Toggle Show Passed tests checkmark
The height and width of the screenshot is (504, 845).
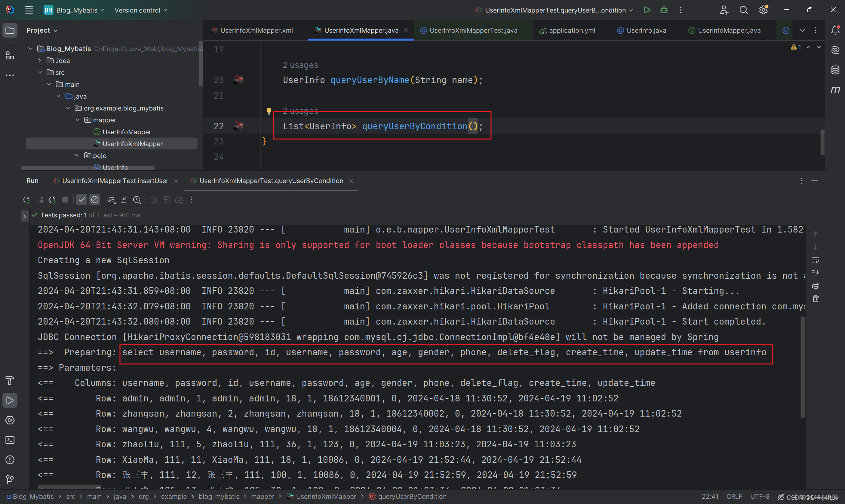coord(82,200)
